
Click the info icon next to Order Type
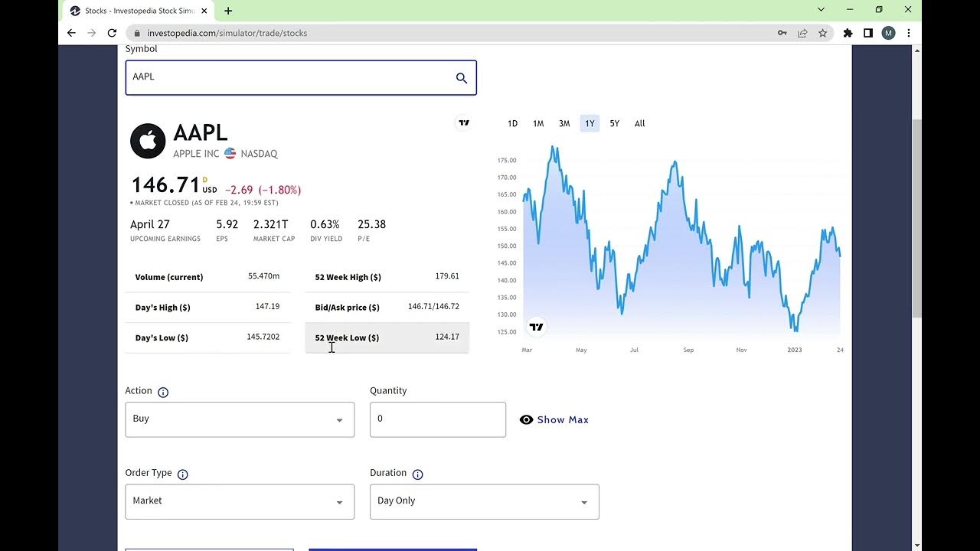coord(182,474)
